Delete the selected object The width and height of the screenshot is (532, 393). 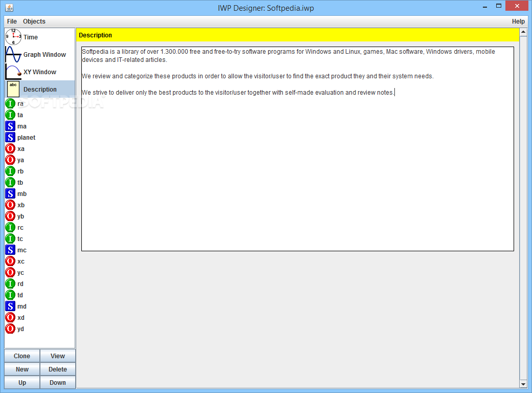coord(58,369)
